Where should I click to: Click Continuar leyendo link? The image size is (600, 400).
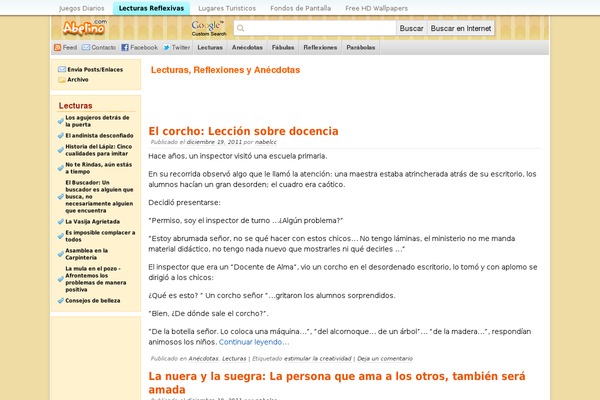254,342
